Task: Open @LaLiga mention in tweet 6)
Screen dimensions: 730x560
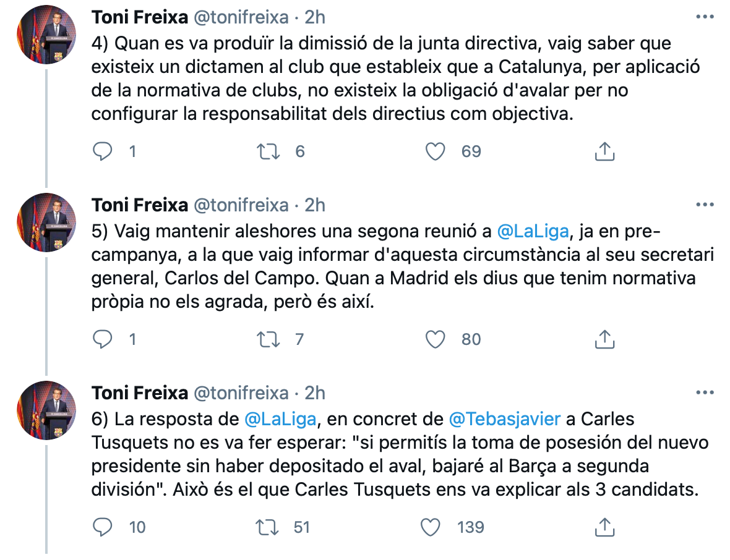Action: 280,419
